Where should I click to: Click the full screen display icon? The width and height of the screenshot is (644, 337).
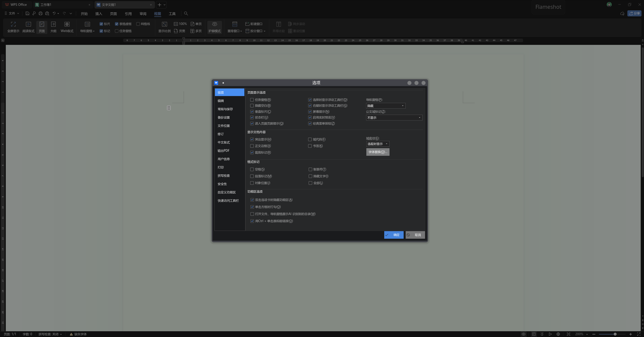(x=13, y=24)
